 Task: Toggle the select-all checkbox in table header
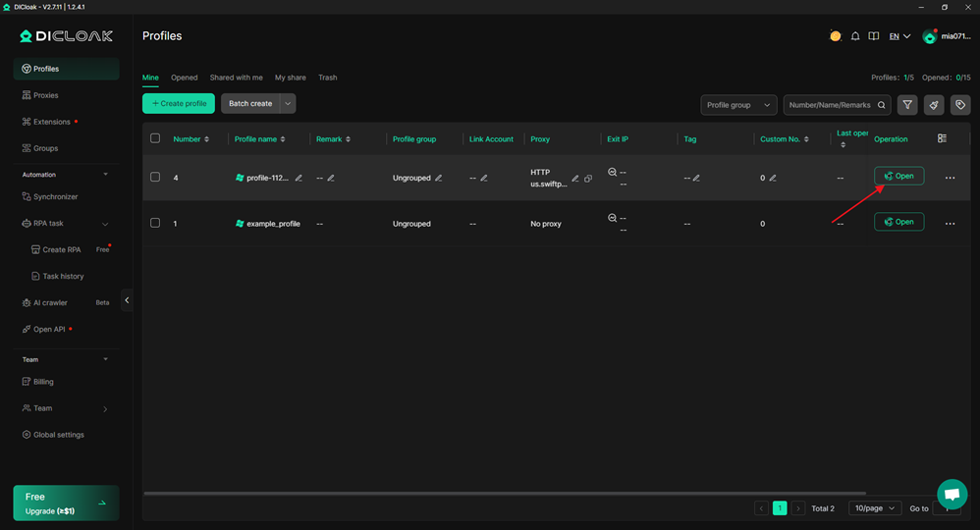[155, 139]
